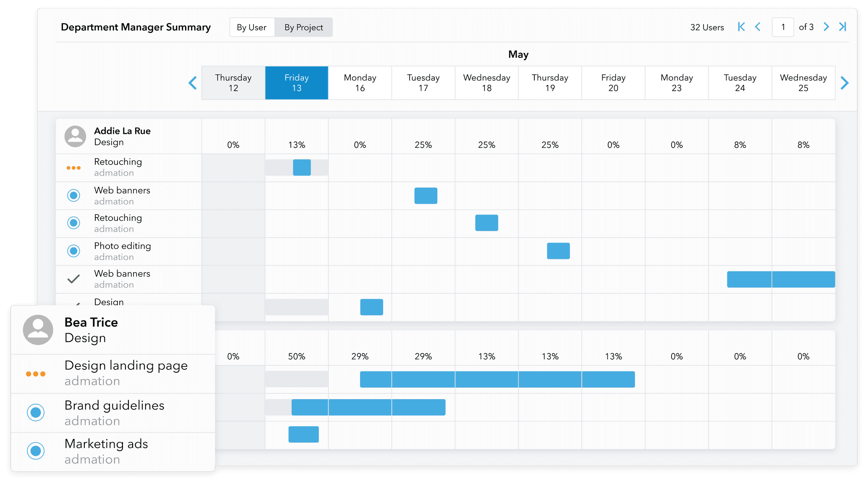Open the orange status dots on Retouching admation task
This screenshot has width=868, height=484.
point(73,167)
